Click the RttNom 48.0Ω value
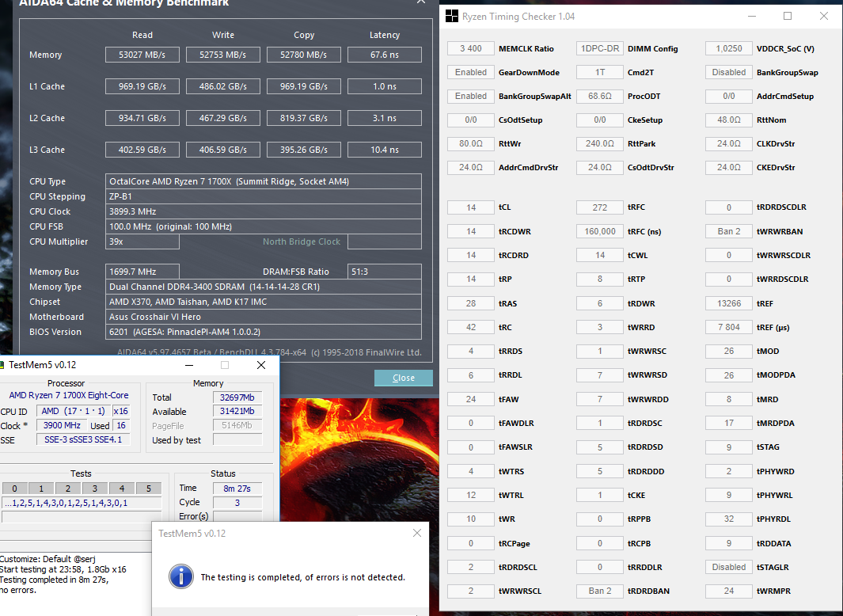 pyautogui.click(x=729, y=120)
